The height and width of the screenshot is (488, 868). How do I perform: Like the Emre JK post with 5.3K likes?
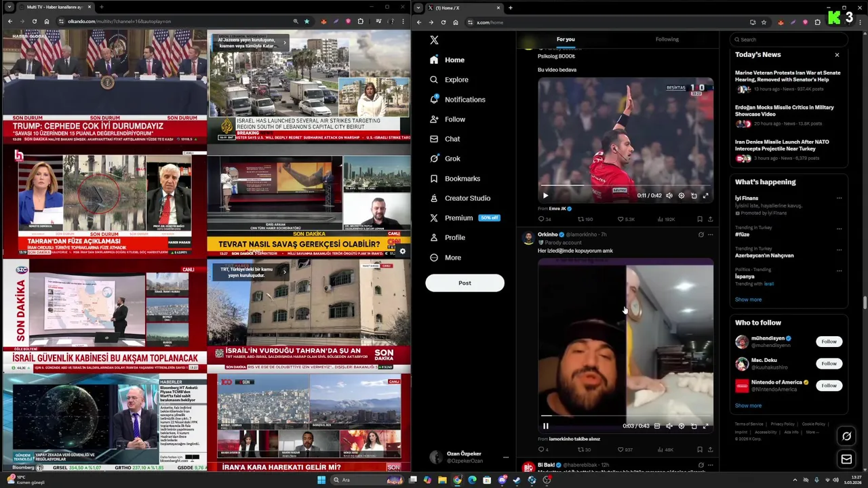[x=627, y=219]
